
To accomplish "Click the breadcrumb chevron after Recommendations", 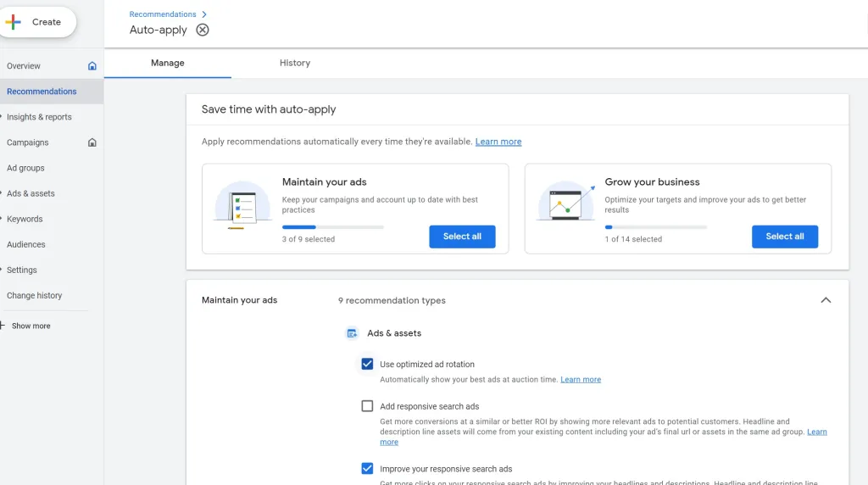I will (x=204, y=14).
